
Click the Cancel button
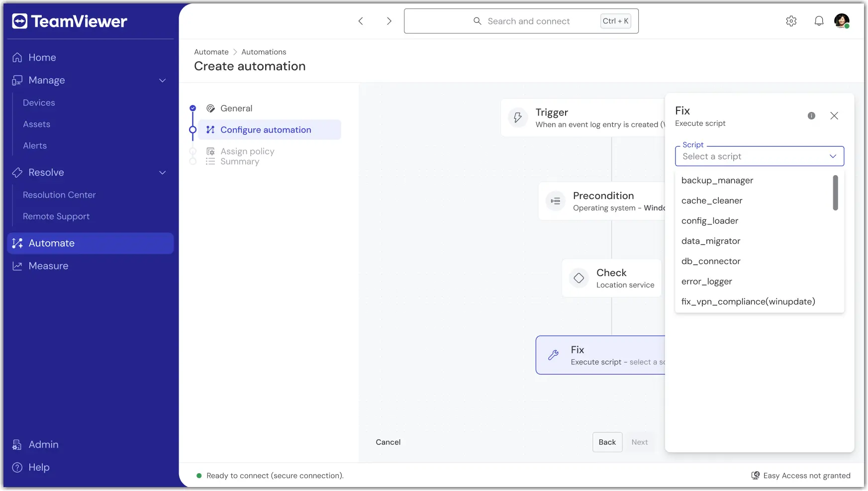388,442
